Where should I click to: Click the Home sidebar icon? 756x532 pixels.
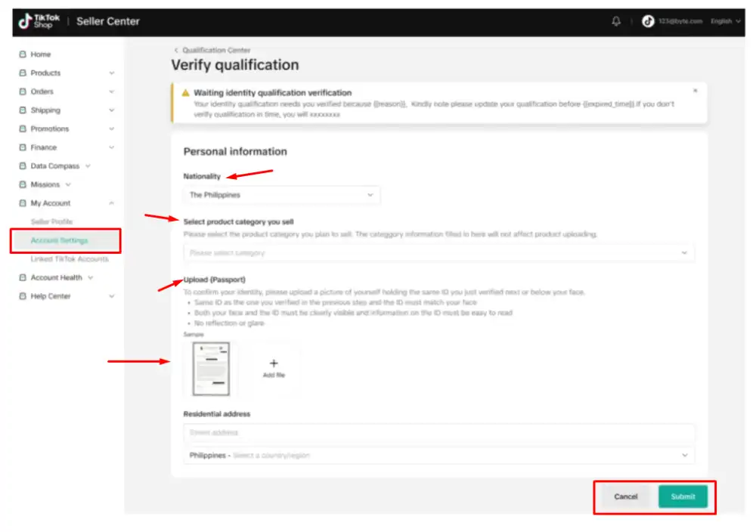pyautogui.click(x=23, y=54)
